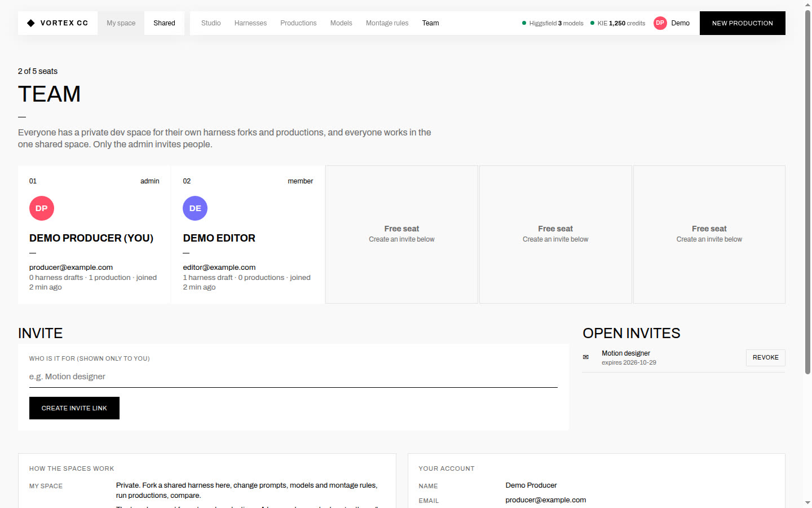Click 'Demo Editor' name heading
This screenshot has width=812, height=508.
click(x=219, y=238)
